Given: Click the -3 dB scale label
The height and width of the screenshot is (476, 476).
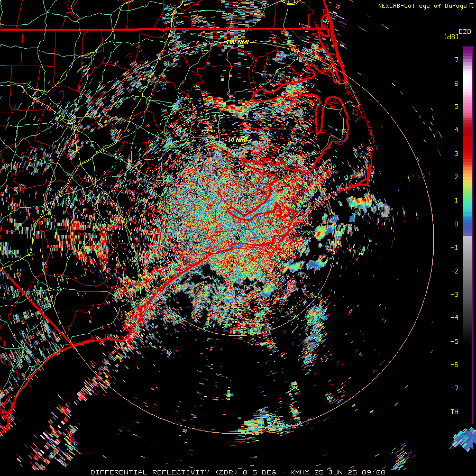Looking at the screenshot, I should coord(454,295).
